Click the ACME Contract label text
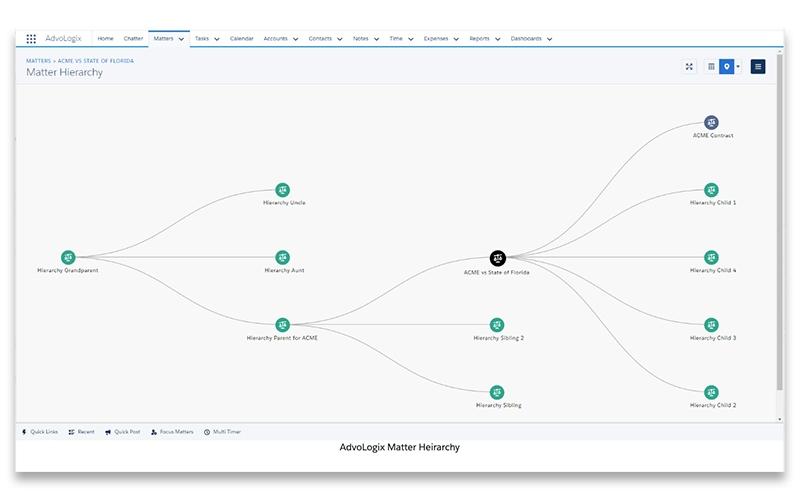The width and height of the screenshot is (800, 500). [713, 136]
